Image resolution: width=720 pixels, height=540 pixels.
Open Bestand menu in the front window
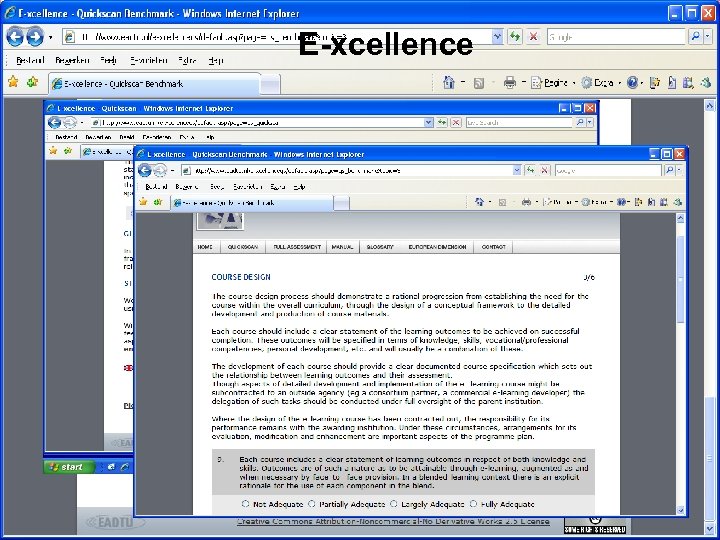[156, 186]
